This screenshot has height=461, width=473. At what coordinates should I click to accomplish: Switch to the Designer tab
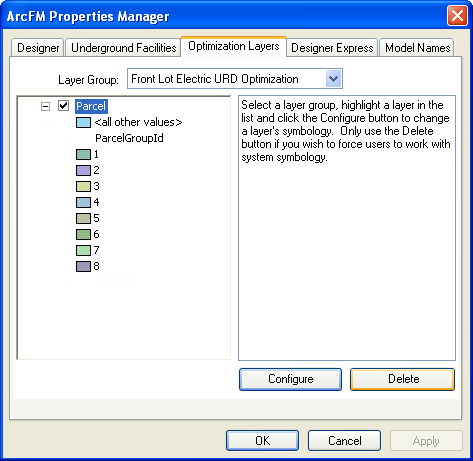pyautogui.click(x=38, y=48)
